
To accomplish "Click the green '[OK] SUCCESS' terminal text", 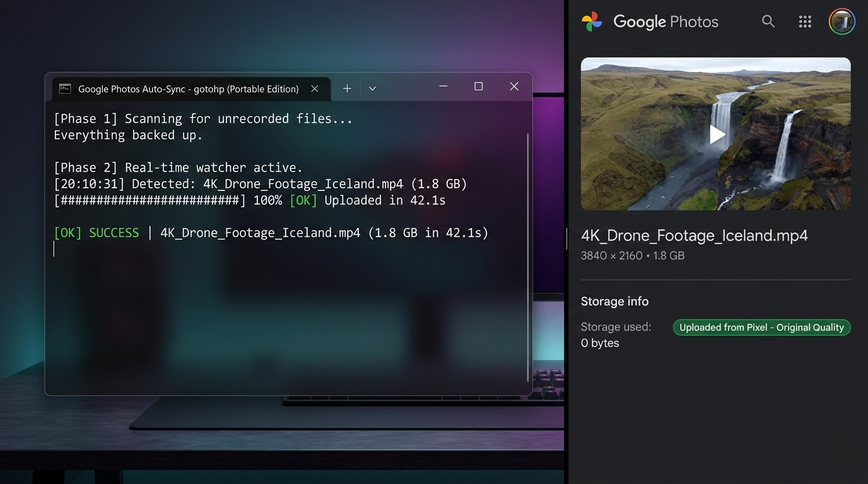I will [x=97, y=233].
